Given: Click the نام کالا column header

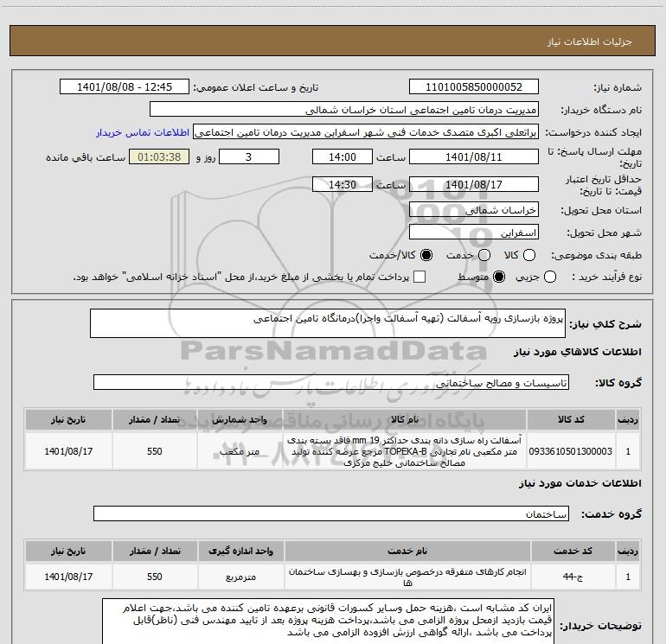Looking at the screenshot, I should [405, 419].
